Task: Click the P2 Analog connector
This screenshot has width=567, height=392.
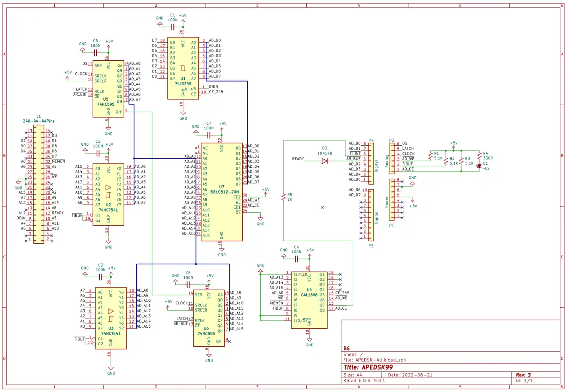Action: tap(392, 158)
